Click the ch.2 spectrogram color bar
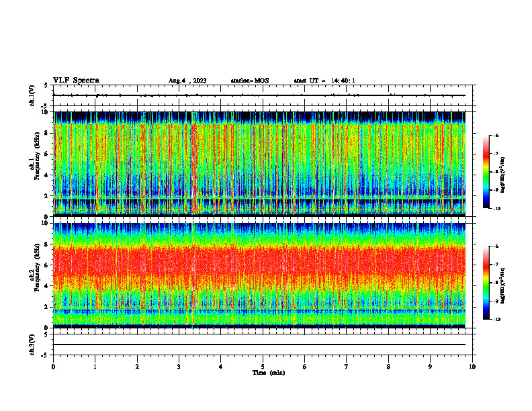This screenshot has height=411, width=532. [486, 283]
